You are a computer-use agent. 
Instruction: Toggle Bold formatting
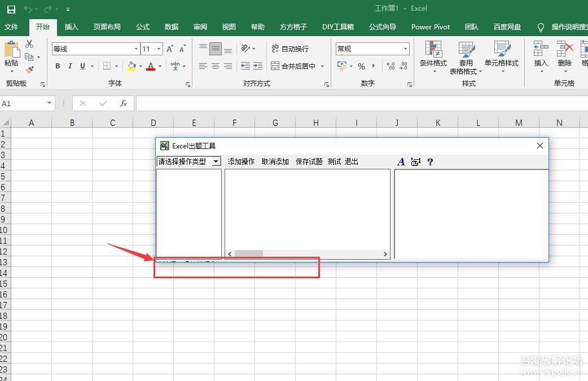(x=58, y=66)
